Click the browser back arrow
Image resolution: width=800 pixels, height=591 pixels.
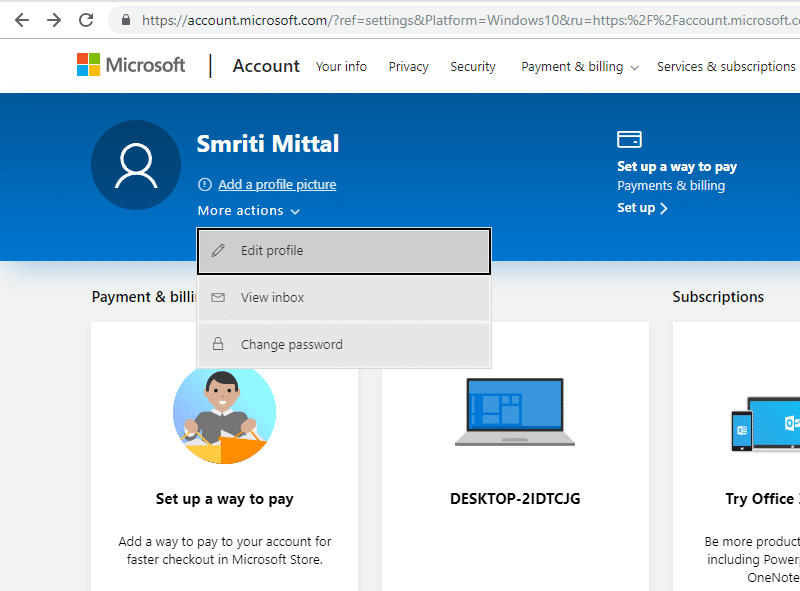coord(22,20)
